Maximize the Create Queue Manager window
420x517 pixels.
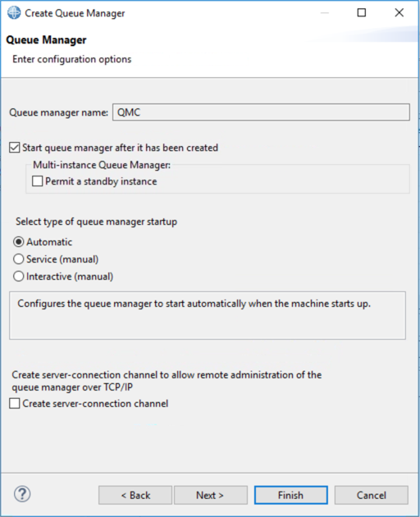[362, 13]
